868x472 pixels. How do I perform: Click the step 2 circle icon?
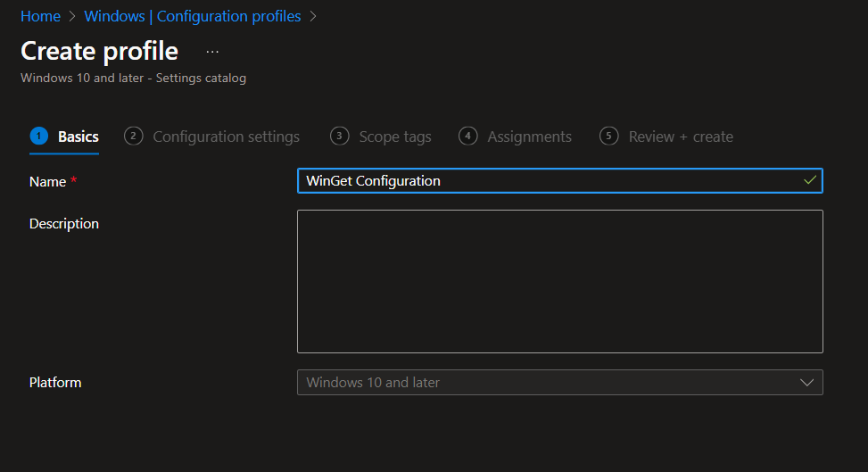click(x=134, y=136)
